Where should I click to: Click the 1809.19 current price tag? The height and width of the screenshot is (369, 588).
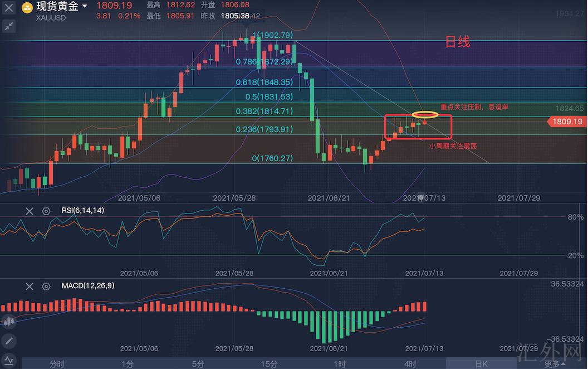point(567,122)
